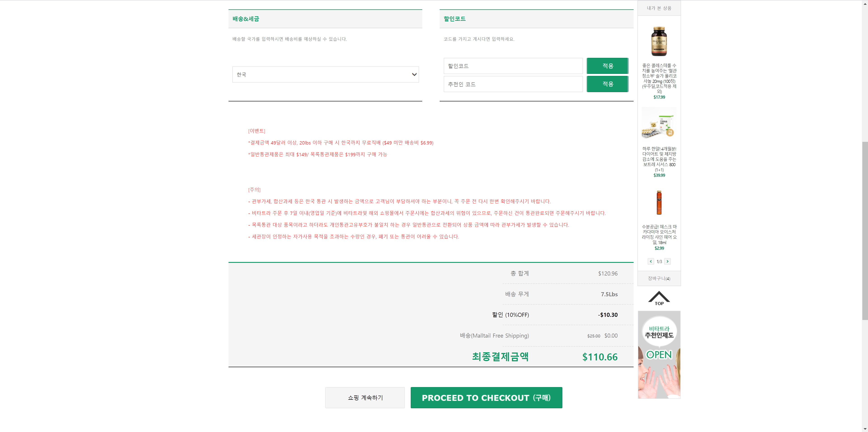This screenshot has height=432, width=868.
Task: Click 쇼핑 계속하기 button
Action: [x=365, y=398]
